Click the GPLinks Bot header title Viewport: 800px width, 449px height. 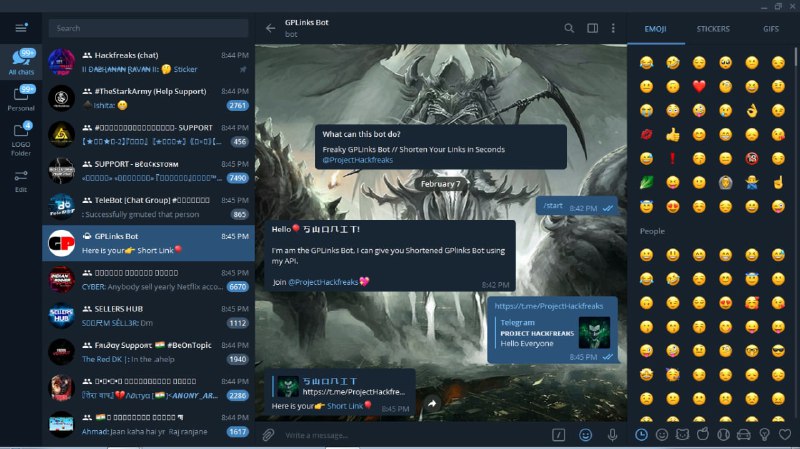coord(307,22)
